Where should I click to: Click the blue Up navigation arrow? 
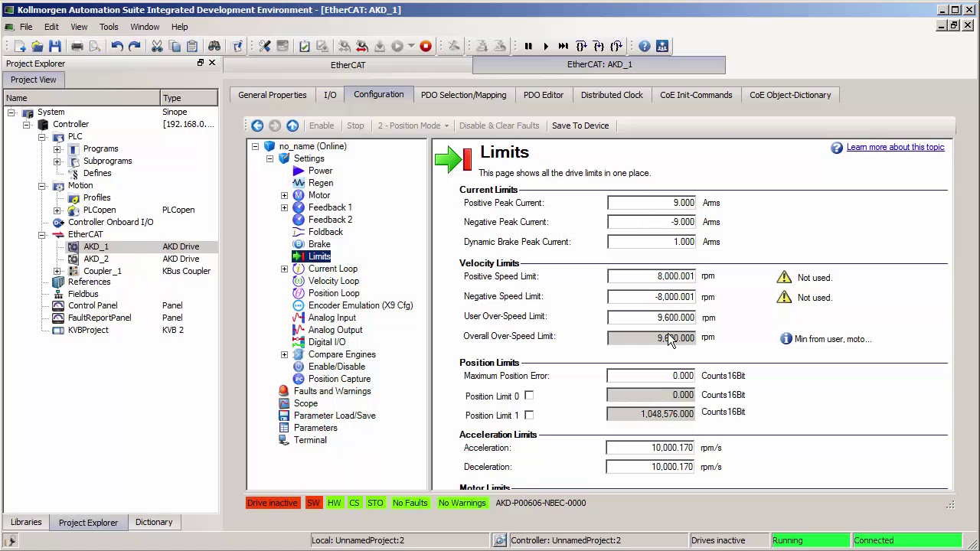[x=292, y=126]
